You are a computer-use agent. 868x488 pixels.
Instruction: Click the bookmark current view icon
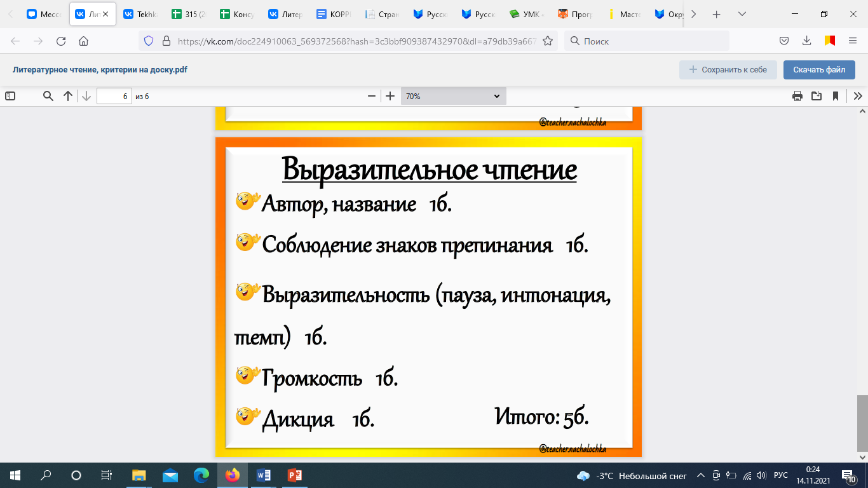point(836,96)
